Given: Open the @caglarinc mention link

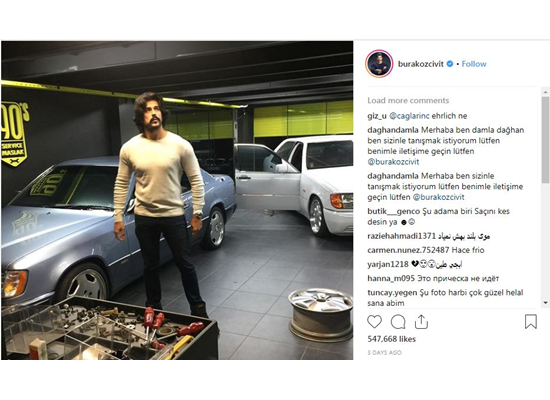Looking at the screenshot, I should click(x=409, y=116).
